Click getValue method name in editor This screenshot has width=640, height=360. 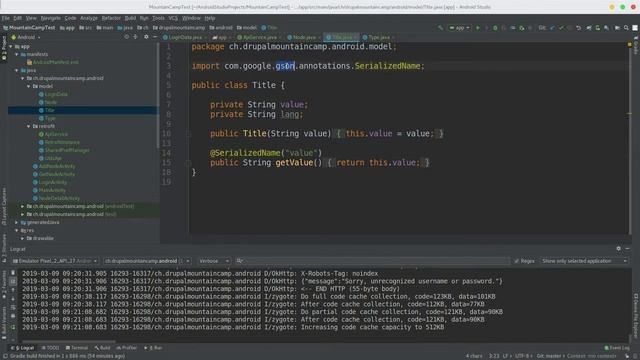(x=294, y=162)
